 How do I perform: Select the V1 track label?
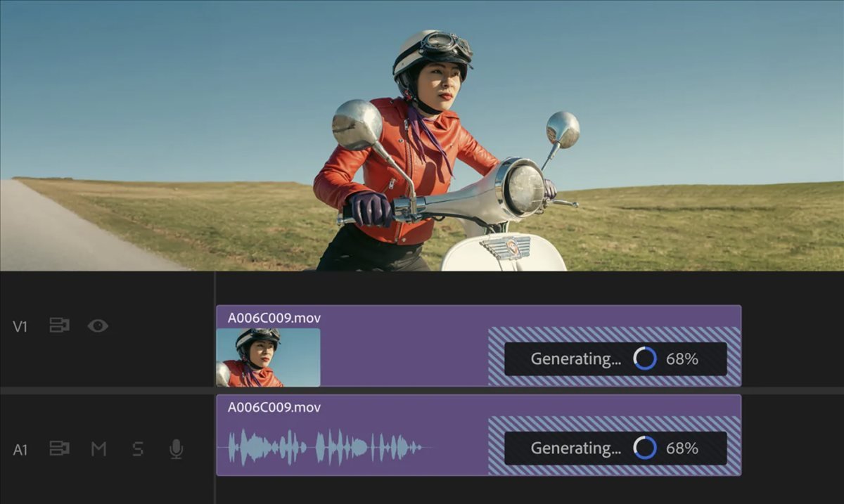coord(20,326)
